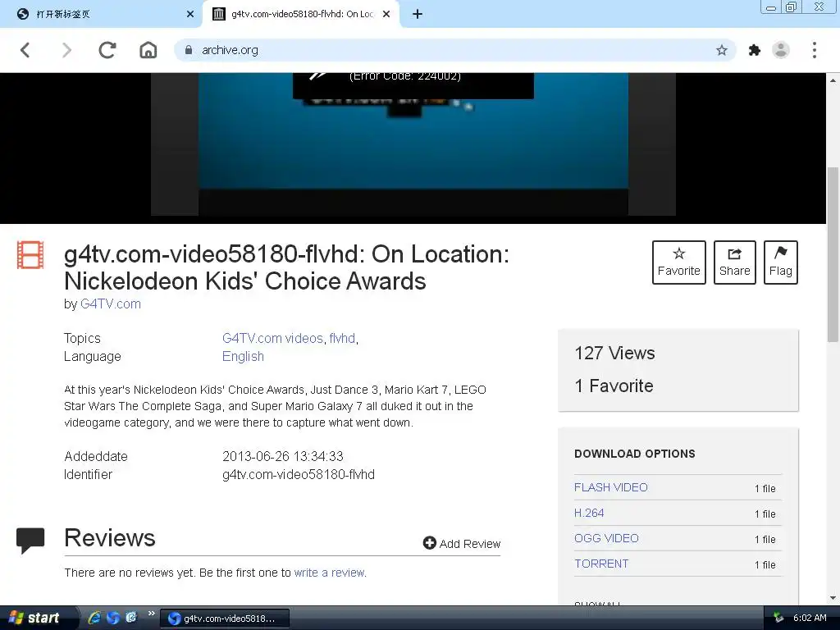840x630 pixels.
Task: Click the 1 Favorite count text
Action: point(614,386)
